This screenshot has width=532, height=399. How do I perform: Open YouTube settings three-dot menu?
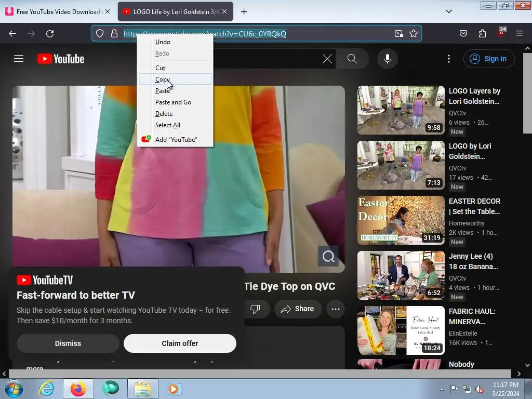click(448, 59)
